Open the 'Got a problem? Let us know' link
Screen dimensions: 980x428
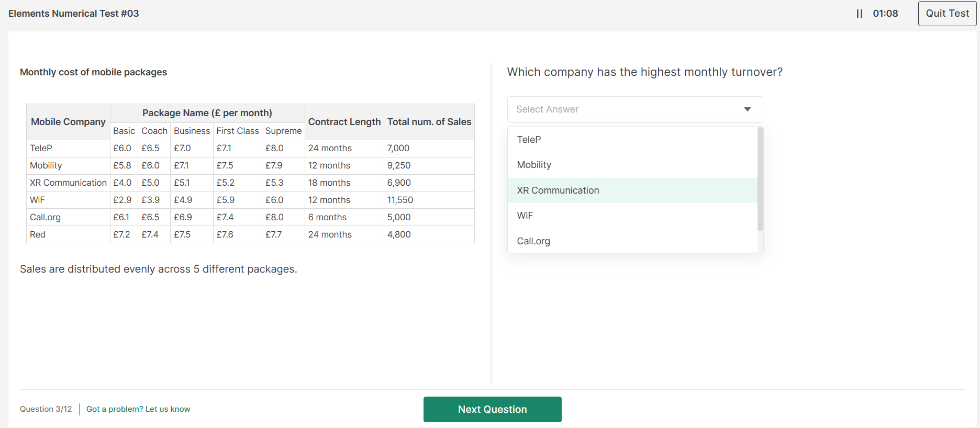138,409
